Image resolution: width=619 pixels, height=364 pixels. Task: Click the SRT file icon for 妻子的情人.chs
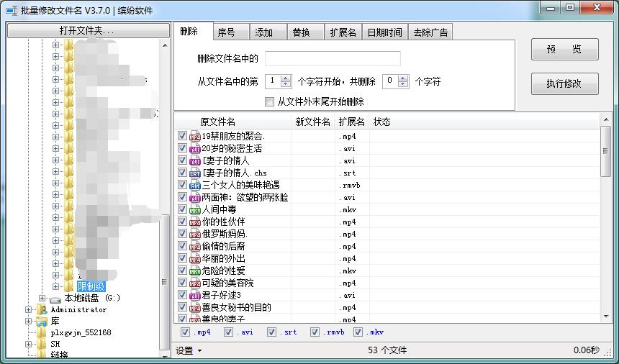tap(195, 173)
